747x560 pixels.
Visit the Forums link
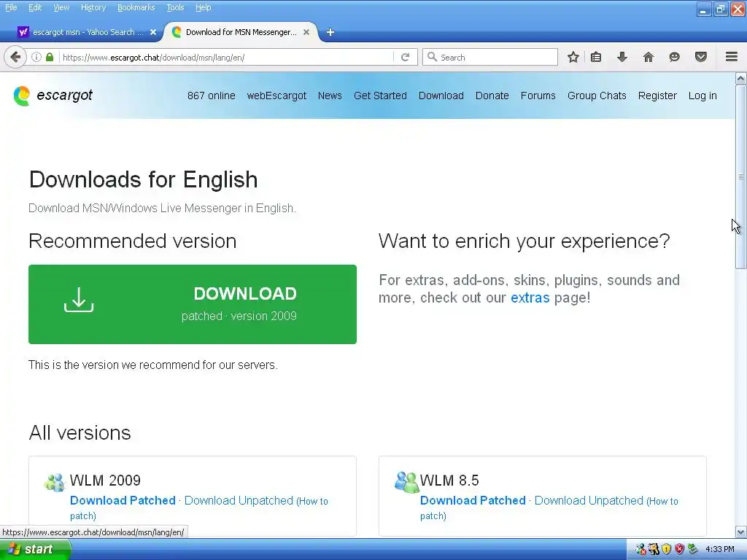point(538,96)
